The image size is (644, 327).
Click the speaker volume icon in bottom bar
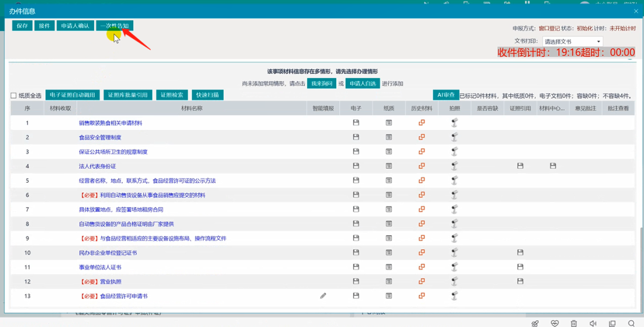[593, 323]
